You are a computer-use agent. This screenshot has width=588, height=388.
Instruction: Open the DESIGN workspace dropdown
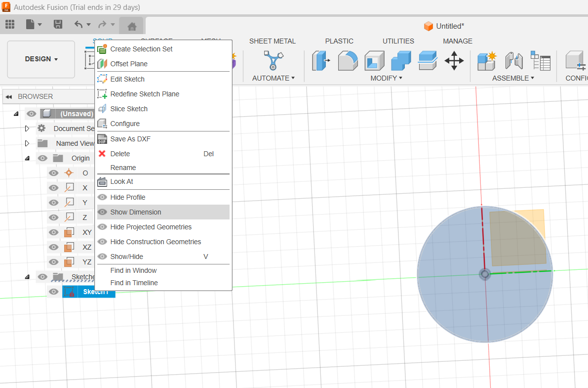point(41,59)
